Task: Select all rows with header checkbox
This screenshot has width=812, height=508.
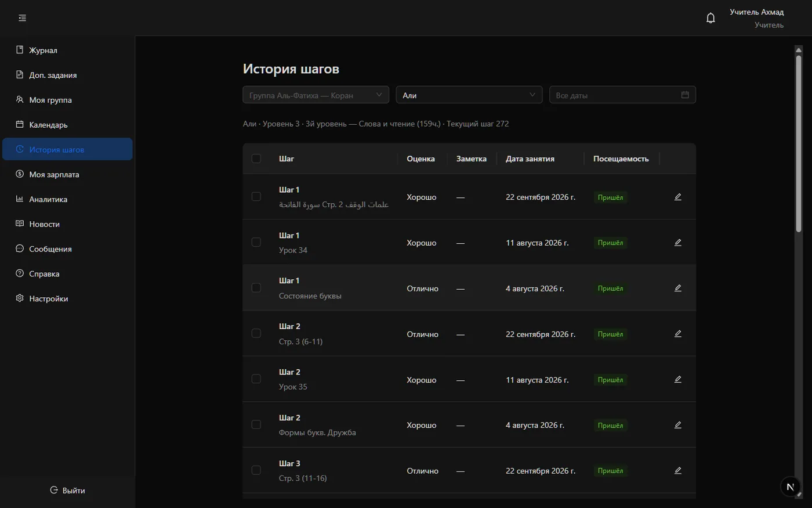Action: coord(256,158)
